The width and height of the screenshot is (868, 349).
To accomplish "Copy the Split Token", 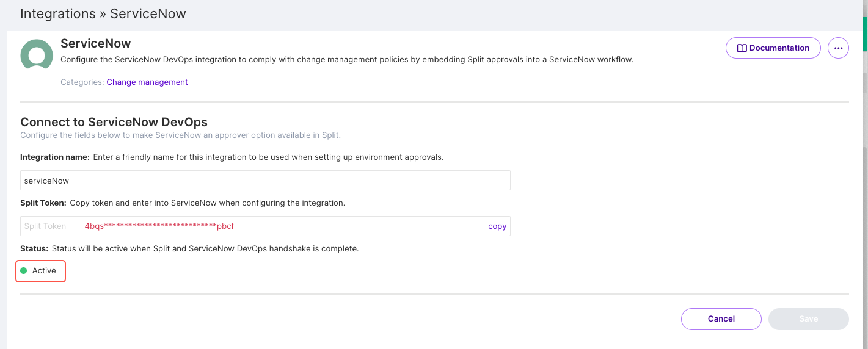I will tap(497, 226).
